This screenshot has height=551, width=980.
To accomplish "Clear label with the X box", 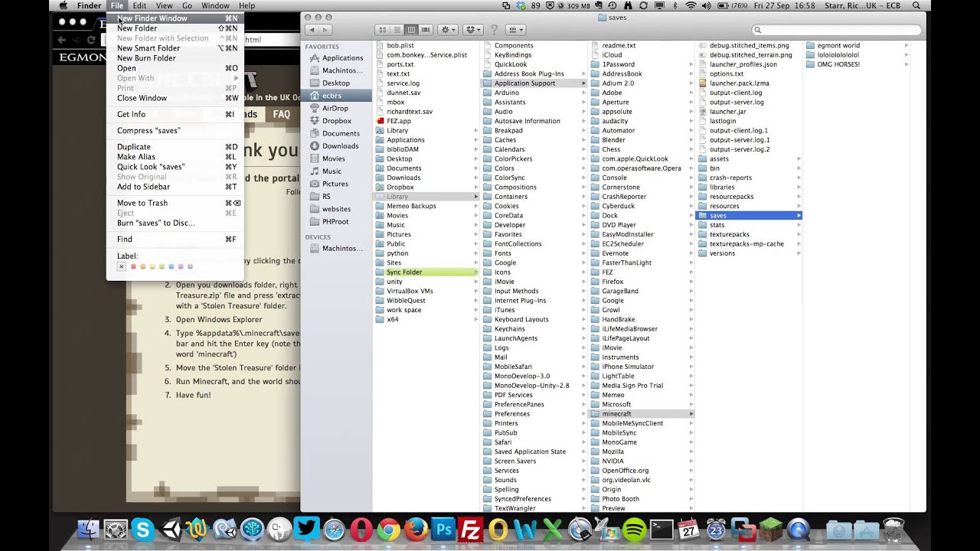I will coord(121,267).
